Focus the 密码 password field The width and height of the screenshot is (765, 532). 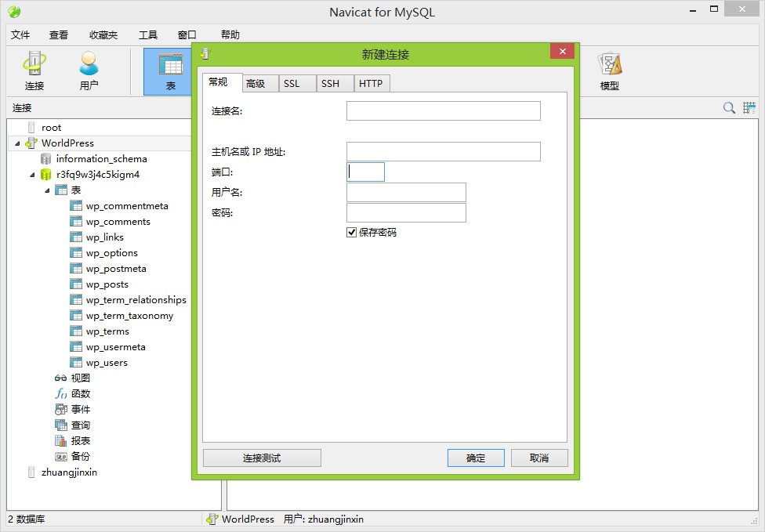point(406,212)
